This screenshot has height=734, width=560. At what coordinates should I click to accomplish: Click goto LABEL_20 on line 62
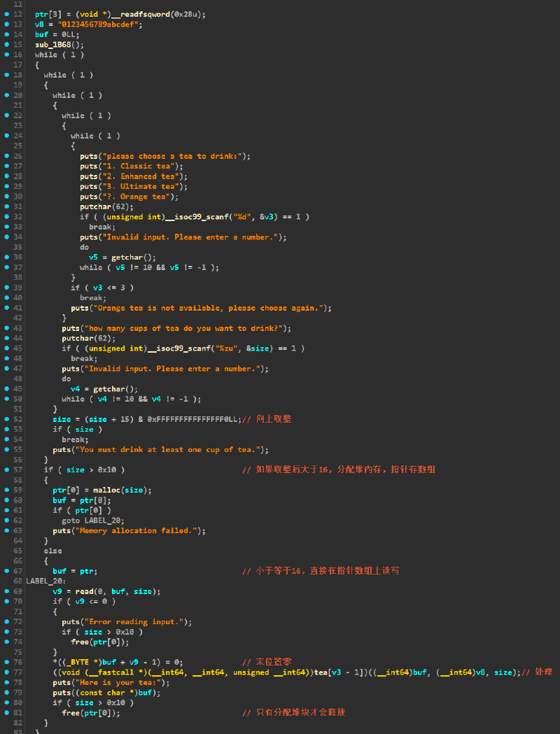point(93,521)
